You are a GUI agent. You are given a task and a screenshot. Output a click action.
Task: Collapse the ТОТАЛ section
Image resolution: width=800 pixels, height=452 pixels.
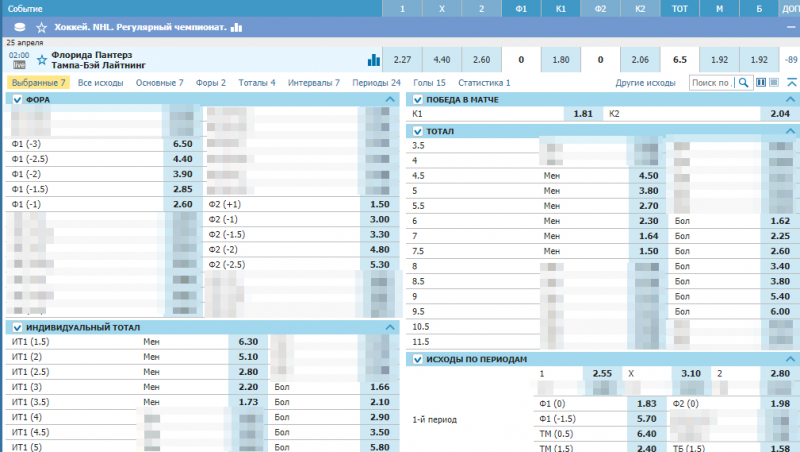point(790,131)
